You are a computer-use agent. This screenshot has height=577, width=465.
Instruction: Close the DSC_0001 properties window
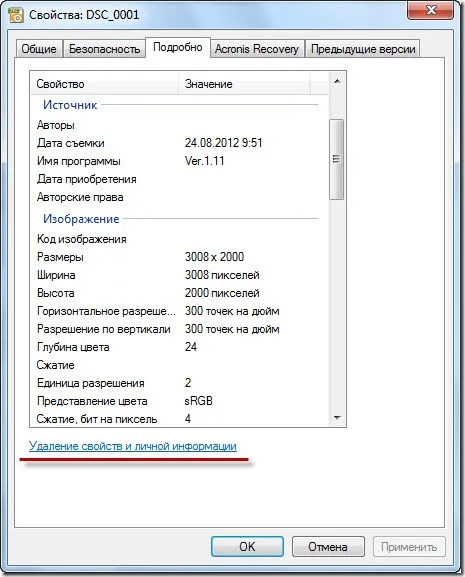point(431,10)
